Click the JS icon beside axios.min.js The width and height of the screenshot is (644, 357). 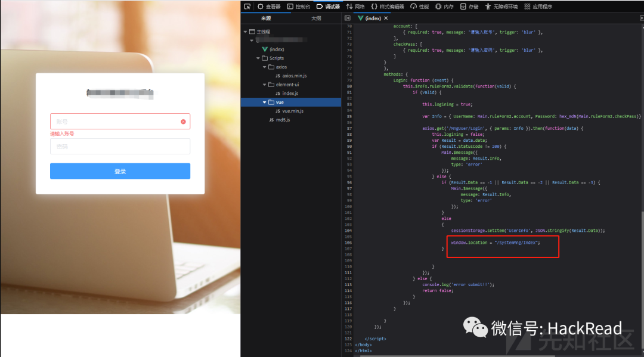278,76
